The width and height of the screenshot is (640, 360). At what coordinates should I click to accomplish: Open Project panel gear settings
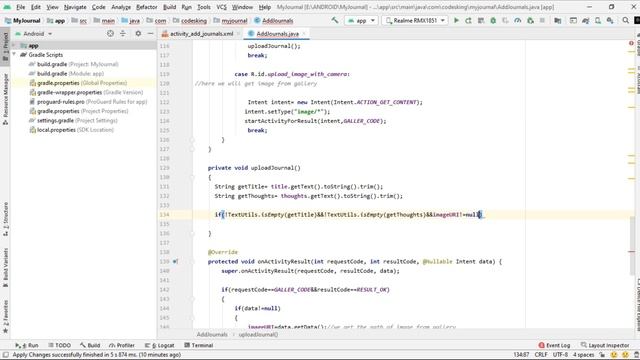click(138, 33)
